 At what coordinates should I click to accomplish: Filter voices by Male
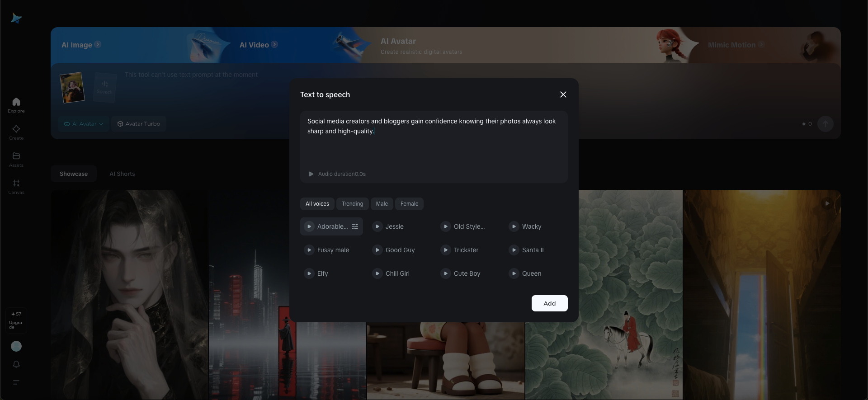pyautogui.click(x=382, y=204)
